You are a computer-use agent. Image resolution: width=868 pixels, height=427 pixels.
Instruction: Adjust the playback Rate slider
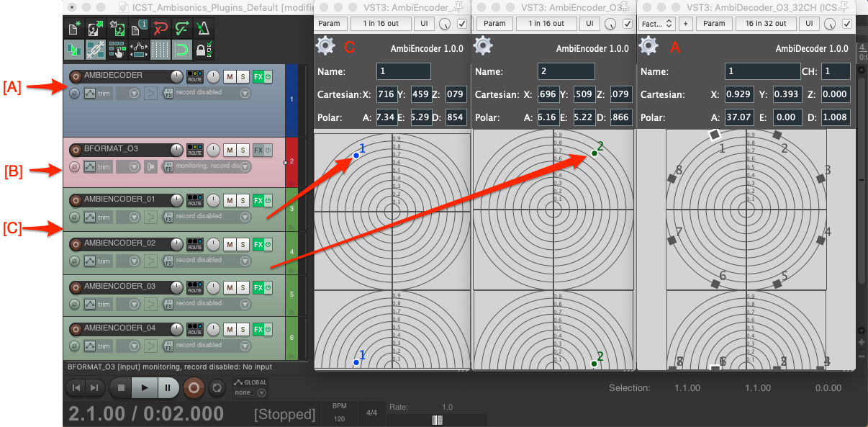coord(436,420)
